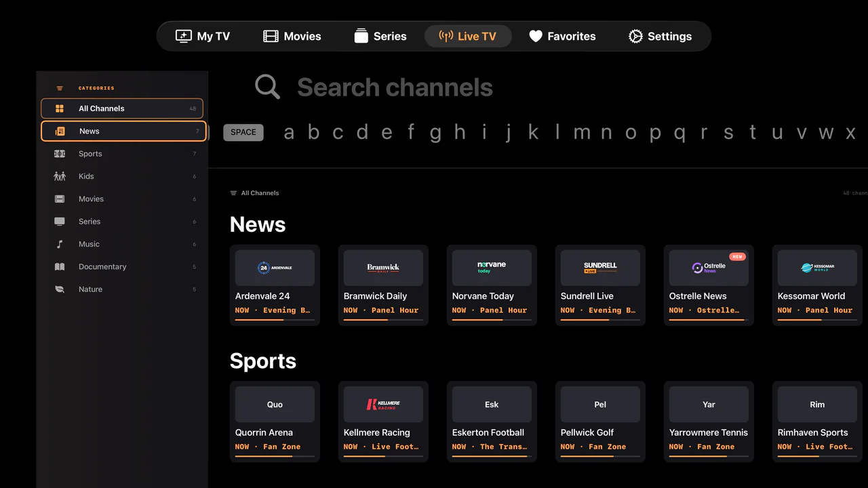Click the Sports category scoreboard icon

coord(60,154)
